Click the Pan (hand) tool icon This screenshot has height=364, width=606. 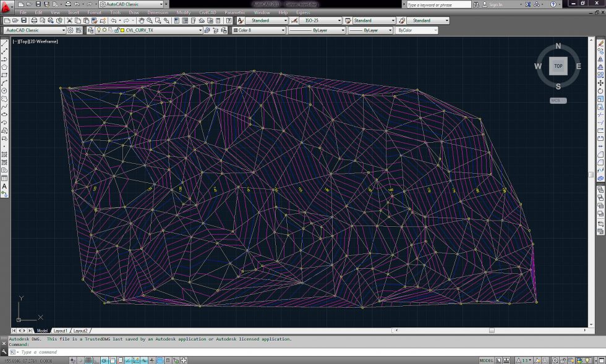(x=141, y=20)
